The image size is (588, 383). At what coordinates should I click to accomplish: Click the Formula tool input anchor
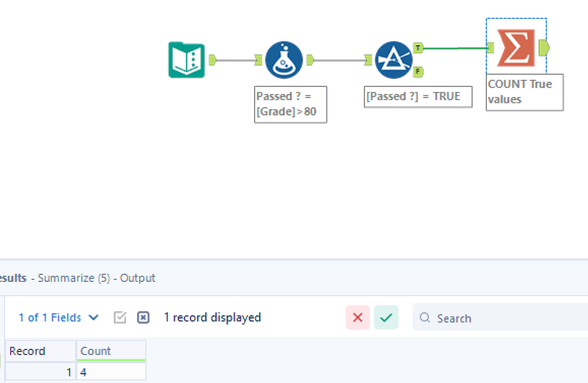[258, 60]
